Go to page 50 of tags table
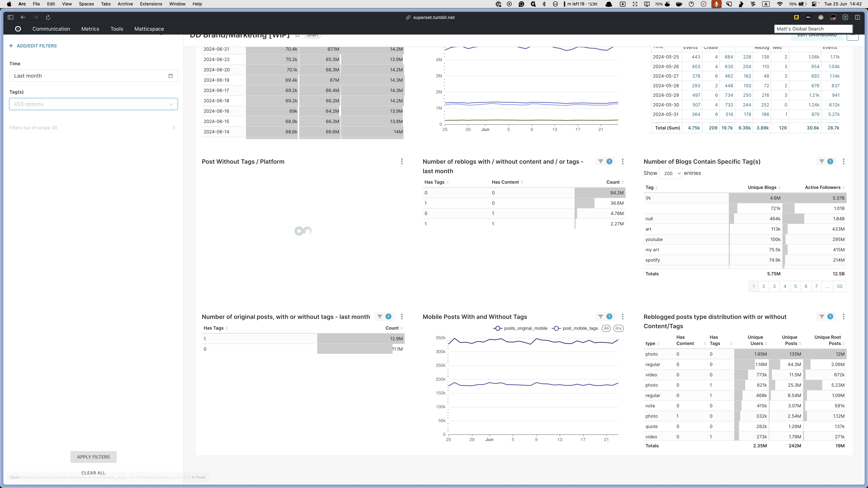Viewport: 868px width, 488px height. click(x=840, y=287)
